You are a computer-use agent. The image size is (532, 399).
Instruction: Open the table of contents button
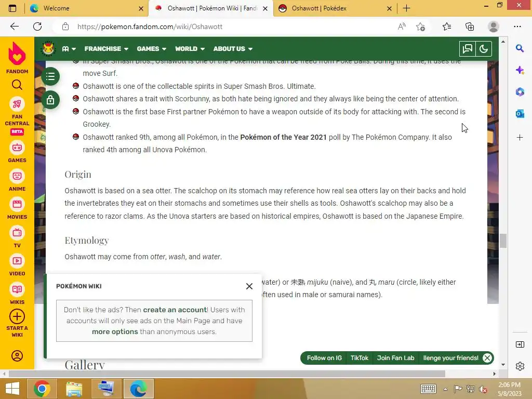(x=50, y=76)
